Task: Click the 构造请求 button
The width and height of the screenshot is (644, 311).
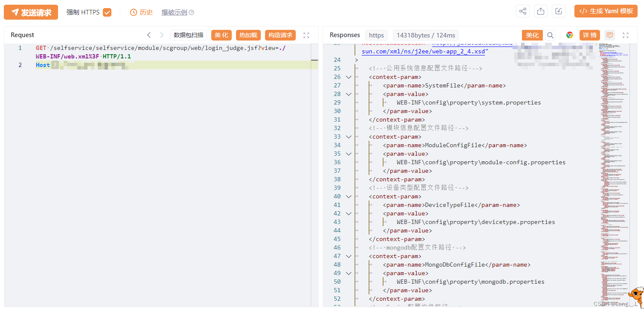Action: (x=280, y=35)
